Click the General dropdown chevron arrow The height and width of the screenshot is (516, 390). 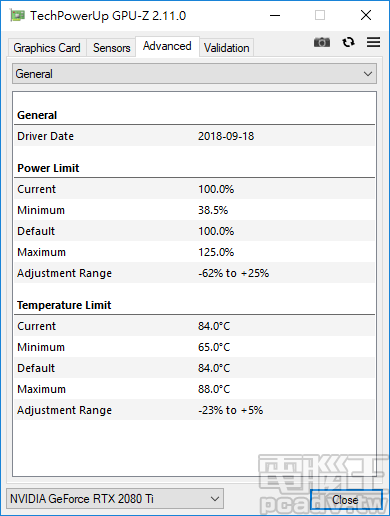(368, 74)
